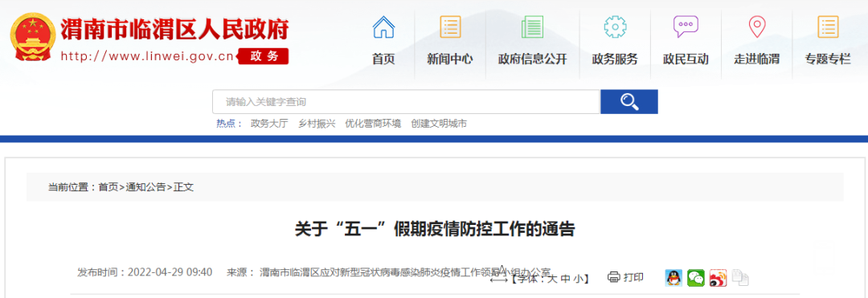Click the 政务 red badge
Viewport: 868px width, 298px height.
click(264, 56)
